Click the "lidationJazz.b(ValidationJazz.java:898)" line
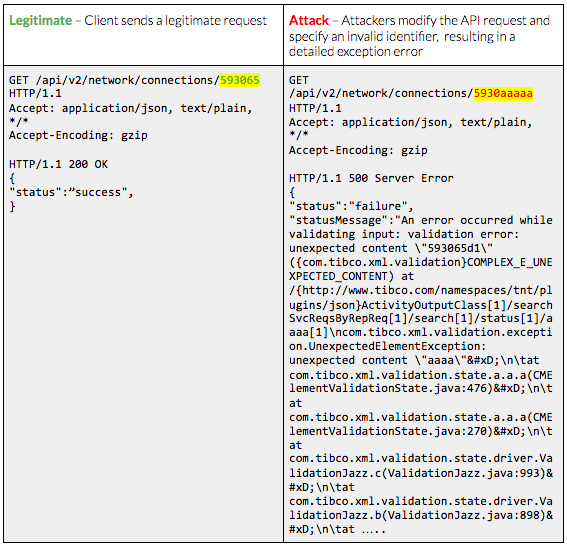The height and width of the screenshot is (549, 567). 421,515
